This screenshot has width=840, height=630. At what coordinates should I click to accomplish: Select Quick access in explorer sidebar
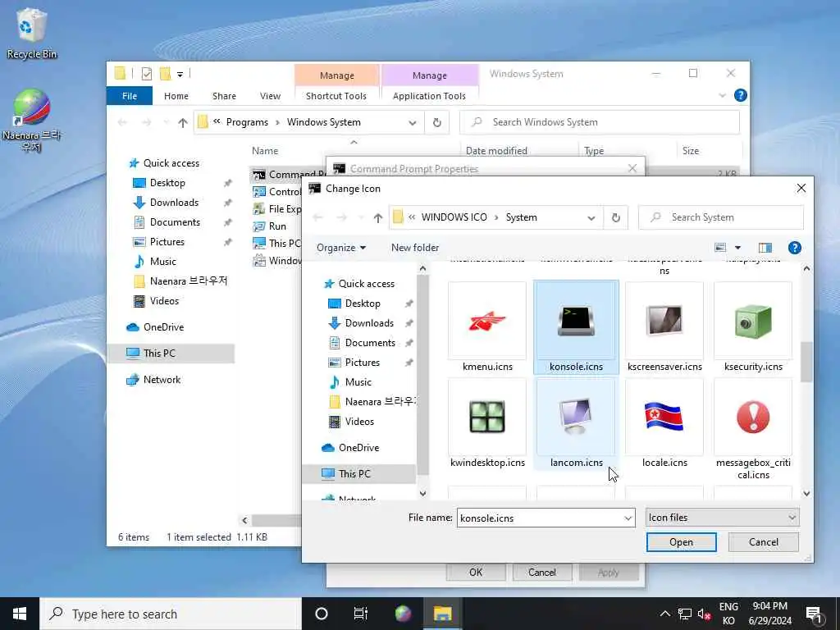(x=171, y=163)
